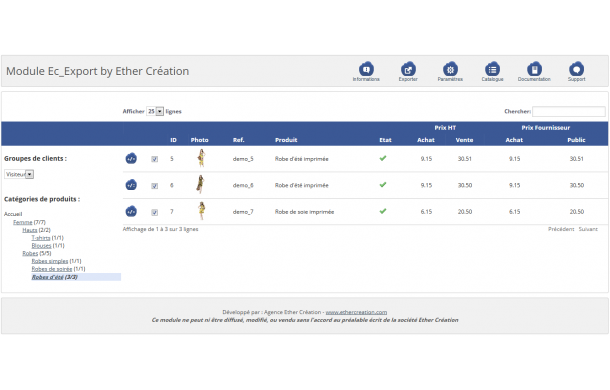610x390 pixels.
Task: Open the Catalogue list icon
Action: [492, 69]
